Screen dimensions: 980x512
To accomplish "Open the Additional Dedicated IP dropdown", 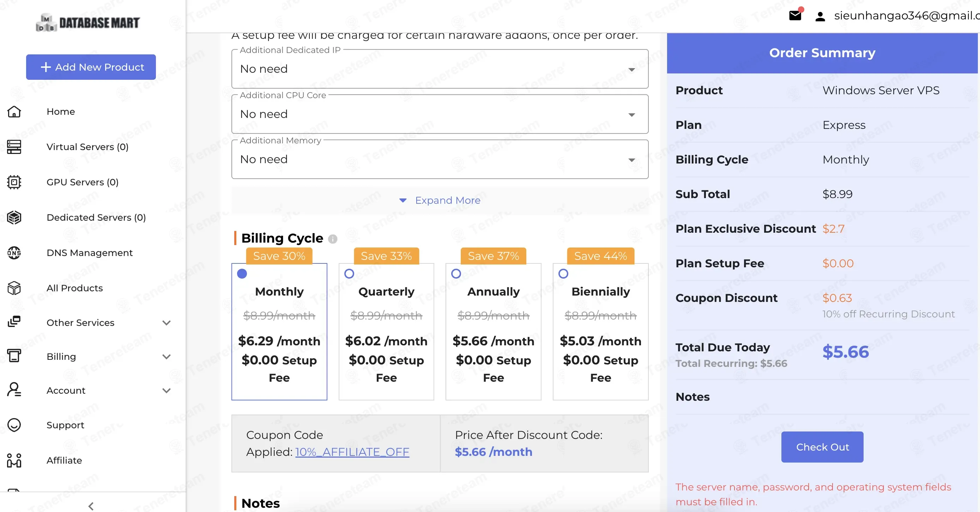I will tap(440, 69).
